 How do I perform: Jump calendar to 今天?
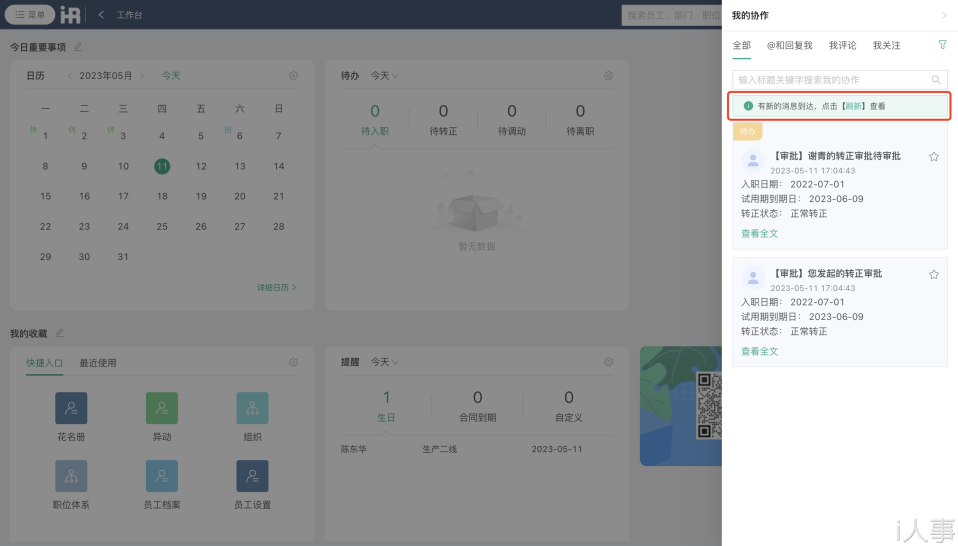(x=171, y=76)
